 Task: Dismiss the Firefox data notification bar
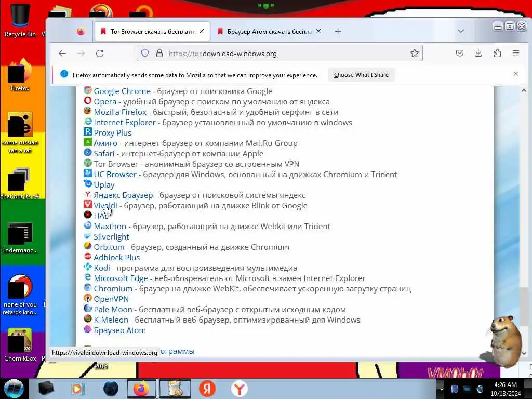pyautogui.click(x=516, y=74)
